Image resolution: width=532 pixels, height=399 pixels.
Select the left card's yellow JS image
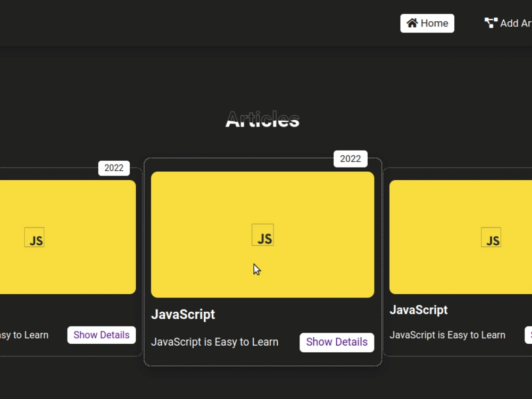coord(68,237)
